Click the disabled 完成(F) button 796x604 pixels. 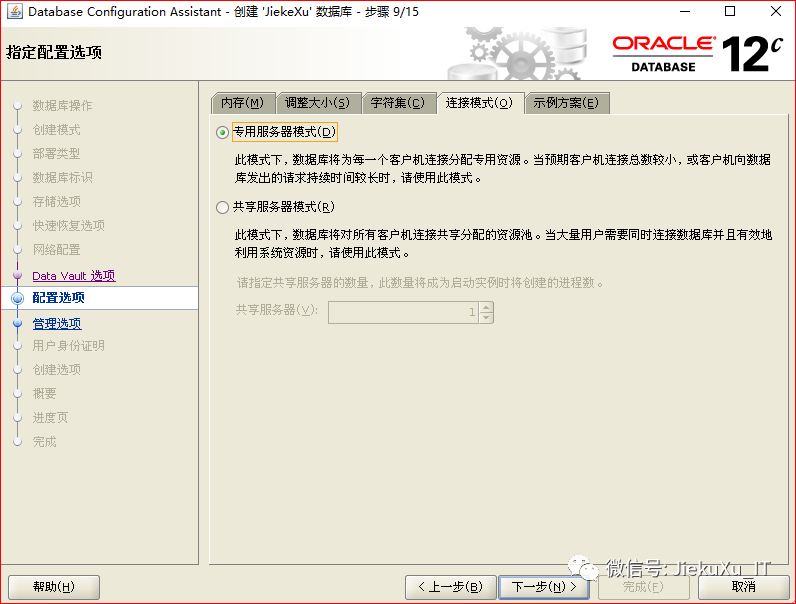[644, 587]
